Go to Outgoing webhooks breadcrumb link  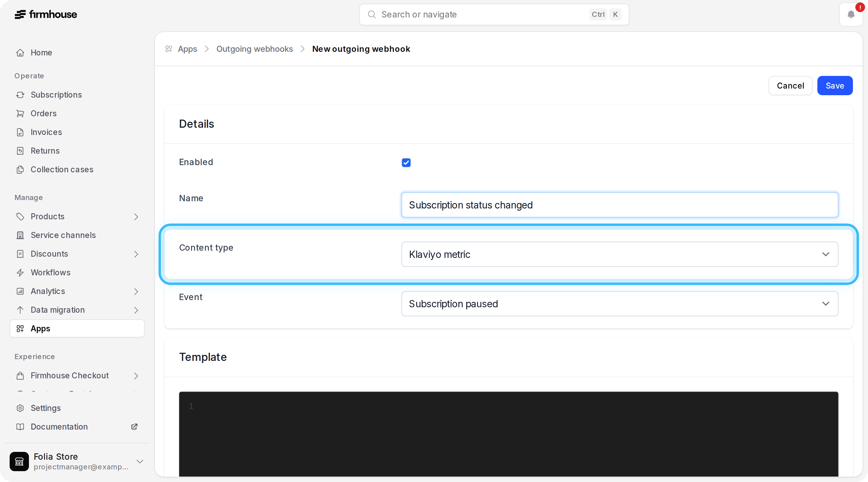tap(254, 49)
